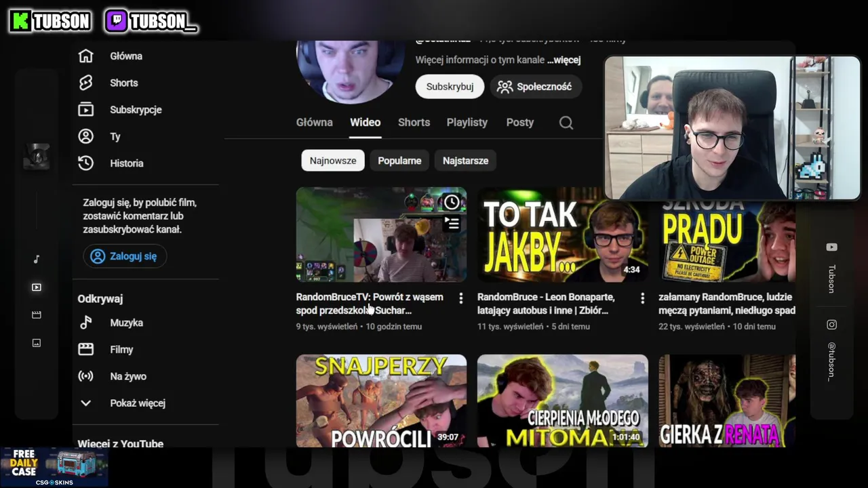The image size is (868, 488).
Task: Click the Subskrybuj button
Action: pos(450,87)
